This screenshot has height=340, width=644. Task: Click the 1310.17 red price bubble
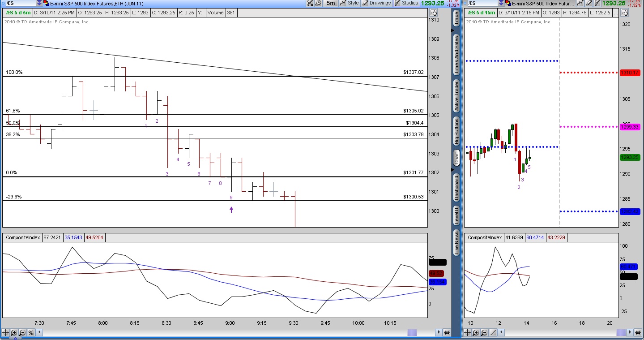pos(630,73)
